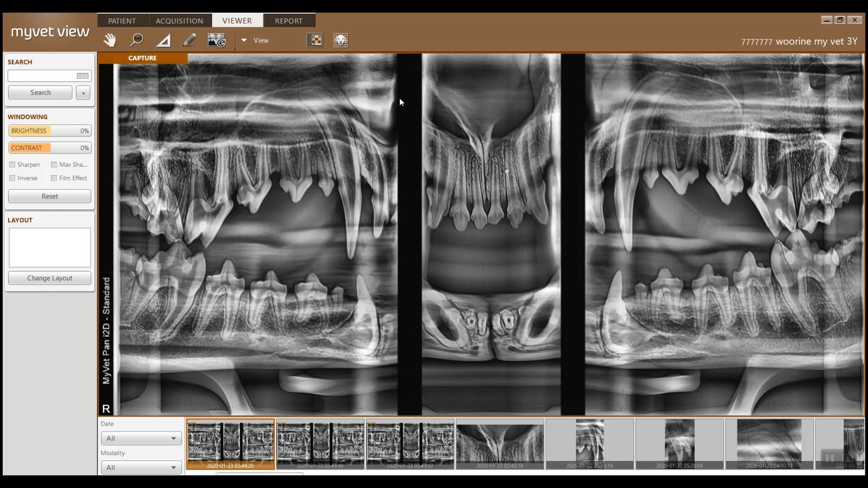
Task: Select the Pan hand tool
Action: tap(109, 40)
